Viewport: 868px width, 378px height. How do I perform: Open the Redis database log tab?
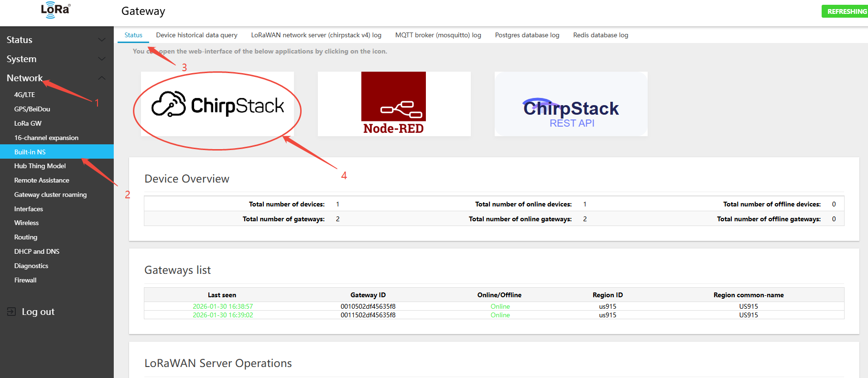coord(600,35)
